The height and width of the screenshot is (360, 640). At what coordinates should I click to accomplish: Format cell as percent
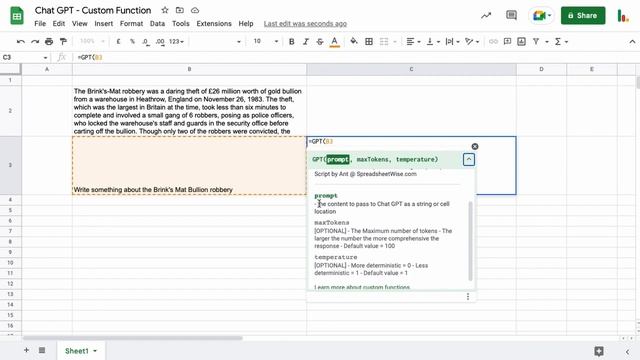point(132,42)
